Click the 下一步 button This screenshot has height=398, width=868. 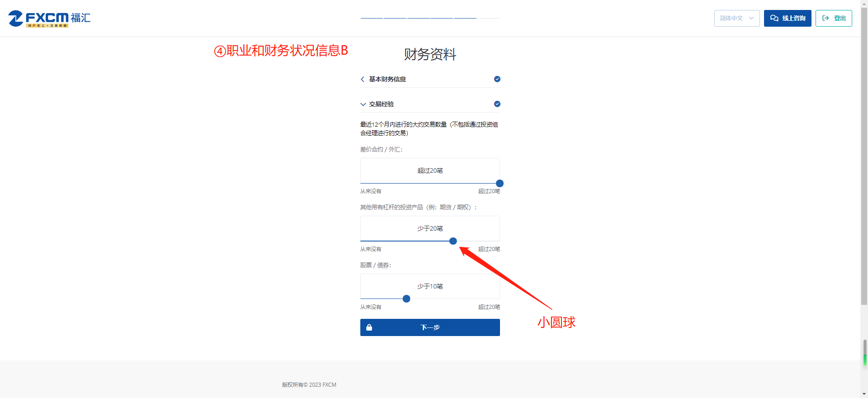tap(430, 327)
